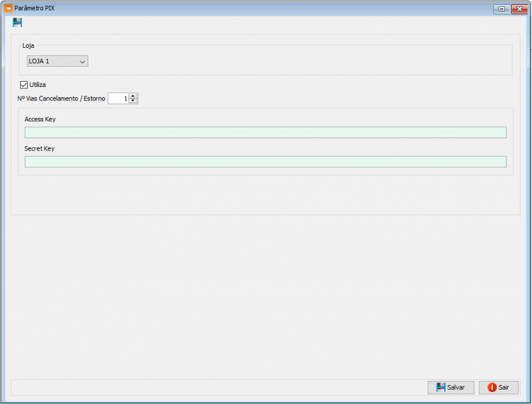
Task: Click the Sair button
Action: point(498,387)
